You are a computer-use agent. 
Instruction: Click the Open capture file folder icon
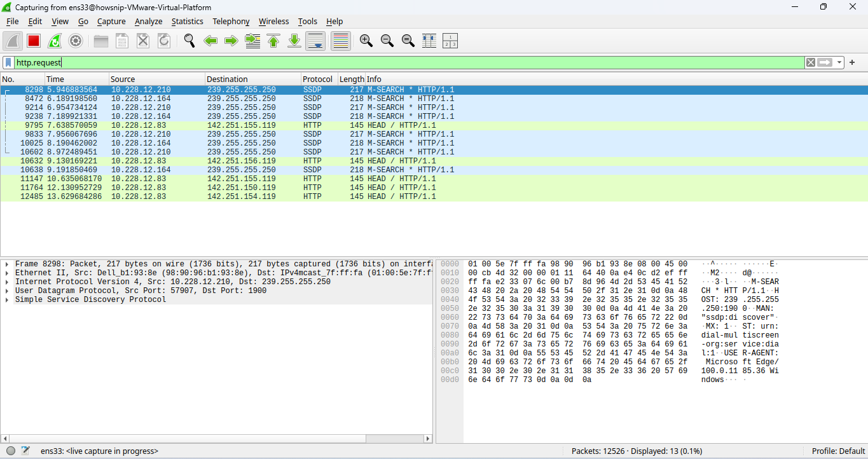101,41
